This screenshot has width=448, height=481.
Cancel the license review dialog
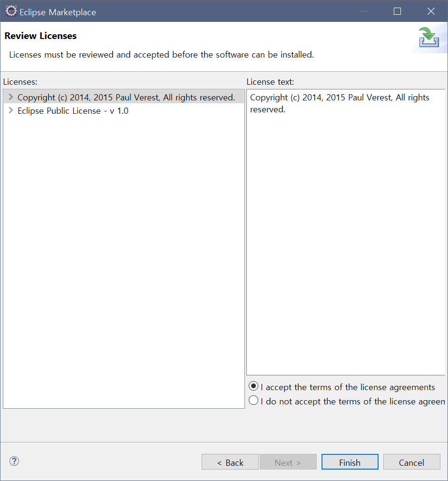pyautogui.click(x=411, y=462)
